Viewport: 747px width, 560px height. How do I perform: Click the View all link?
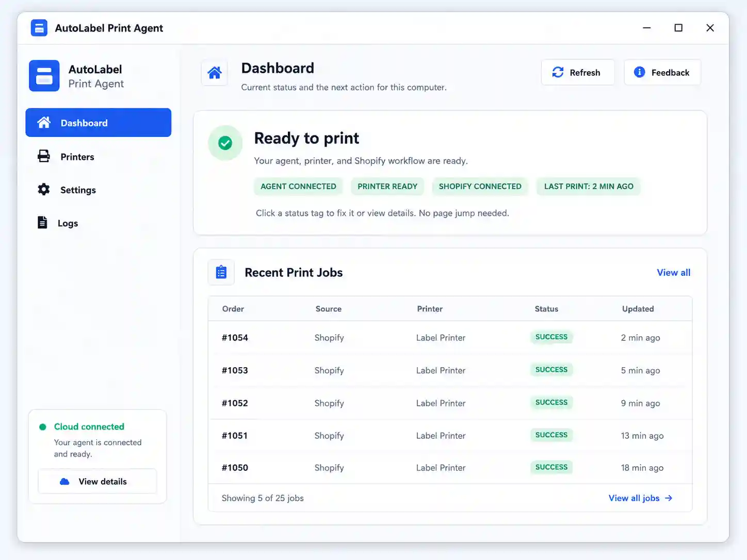tap(673, 273)
